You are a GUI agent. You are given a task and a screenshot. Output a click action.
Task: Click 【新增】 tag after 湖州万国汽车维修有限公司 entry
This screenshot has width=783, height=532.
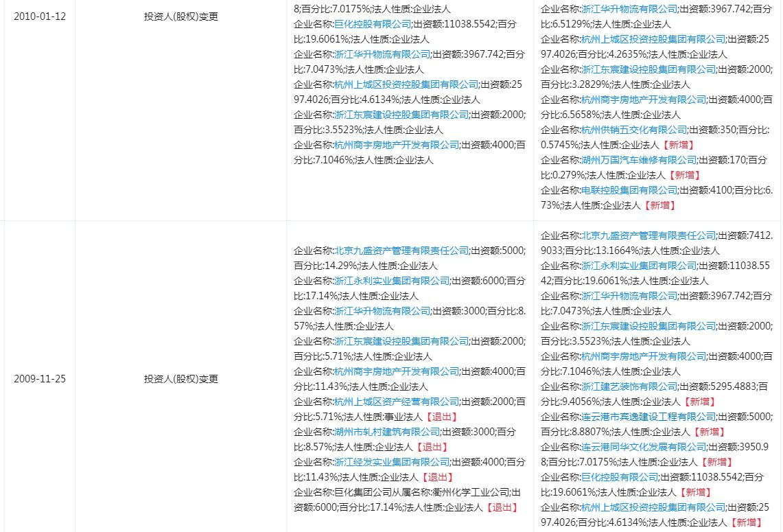tap(684, 175)
